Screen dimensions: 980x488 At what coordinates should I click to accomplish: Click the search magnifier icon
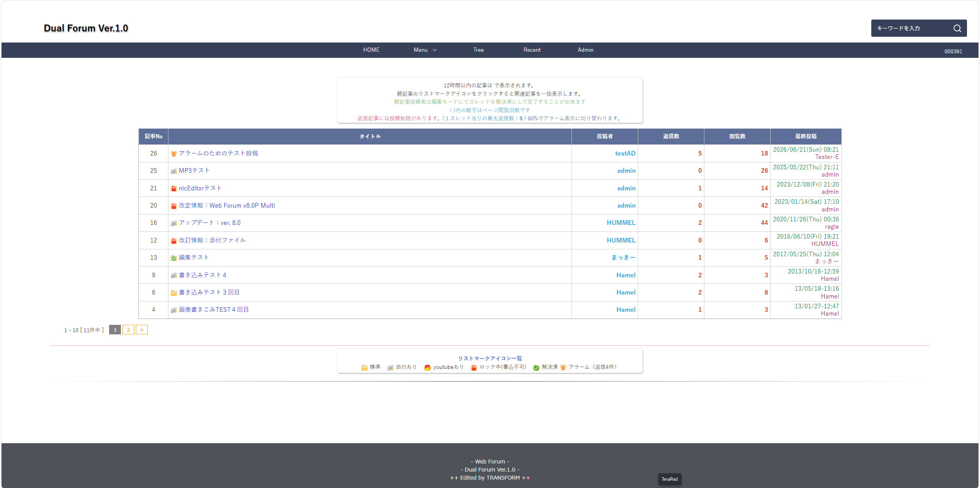pyautogui.click(x=957, y=28)
